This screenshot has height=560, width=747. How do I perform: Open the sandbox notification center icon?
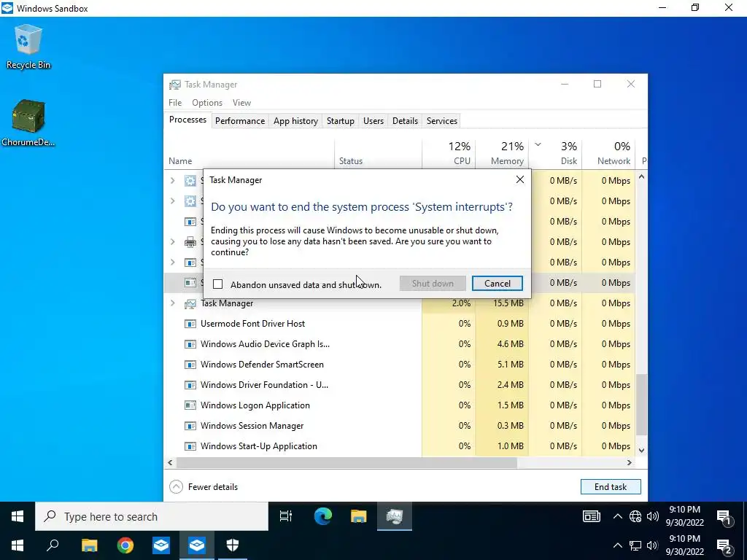coord(724,518)
